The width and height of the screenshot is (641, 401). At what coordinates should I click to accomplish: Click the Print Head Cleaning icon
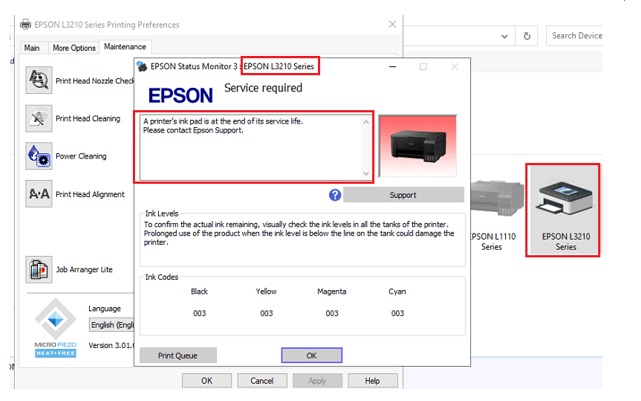[39, 118]
